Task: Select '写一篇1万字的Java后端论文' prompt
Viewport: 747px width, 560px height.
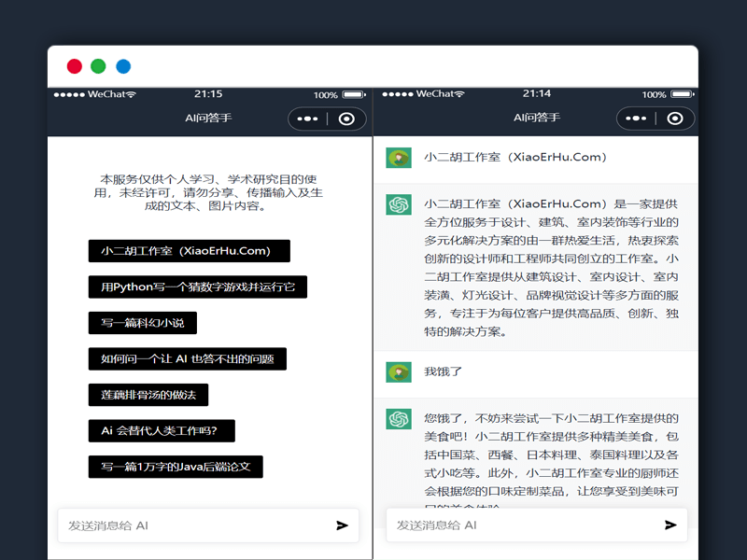Action: point(175,467)
